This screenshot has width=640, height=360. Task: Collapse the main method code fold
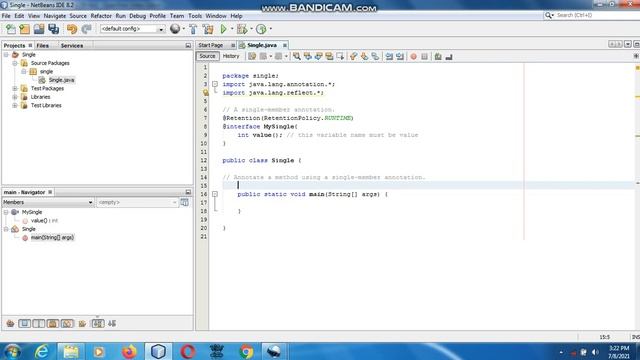[215, 194]
